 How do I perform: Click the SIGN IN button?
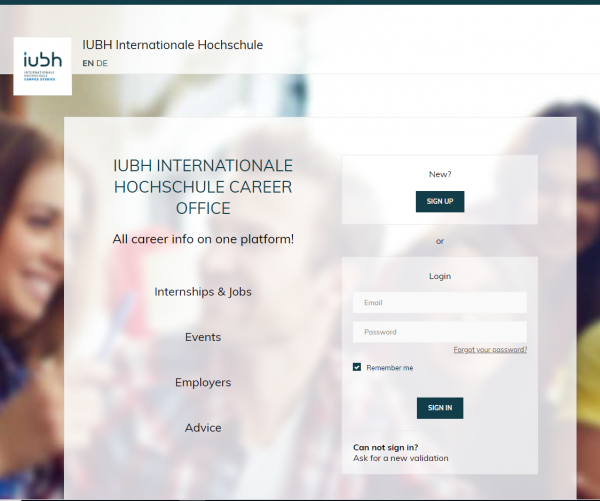click(x=440, y=408)
